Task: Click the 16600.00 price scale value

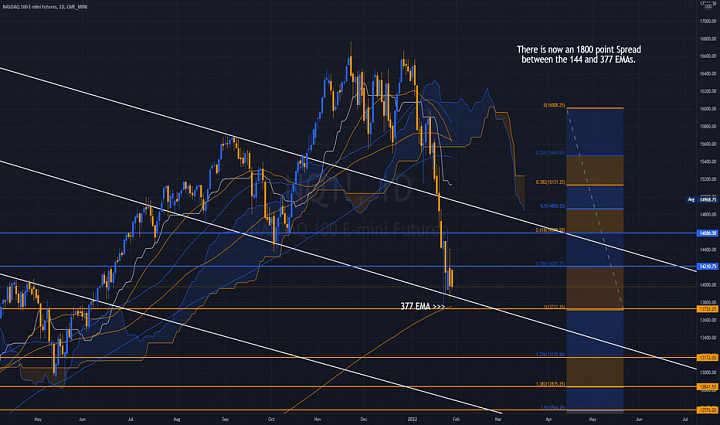Action: (x=708, y=56)
